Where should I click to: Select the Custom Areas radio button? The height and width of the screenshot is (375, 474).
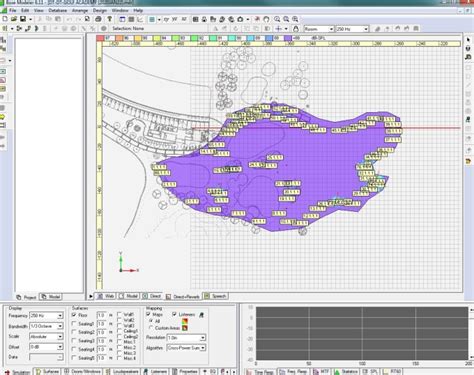pyautogui.click(x=151, y=328)
